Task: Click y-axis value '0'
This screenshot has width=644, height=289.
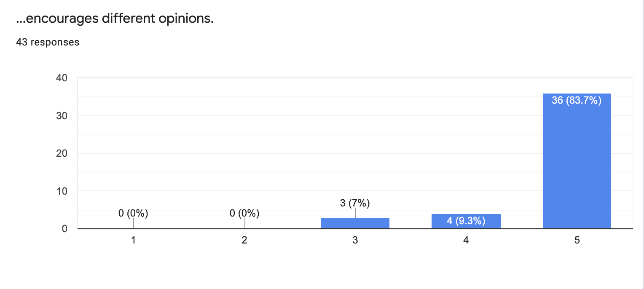Action: point(64,229)
